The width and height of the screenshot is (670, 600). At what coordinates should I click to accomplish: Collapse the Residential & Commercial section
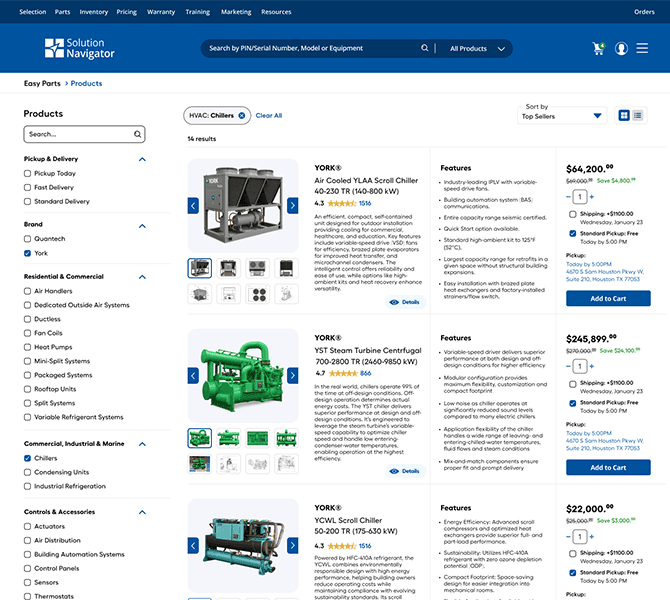(x=142, y=277)
